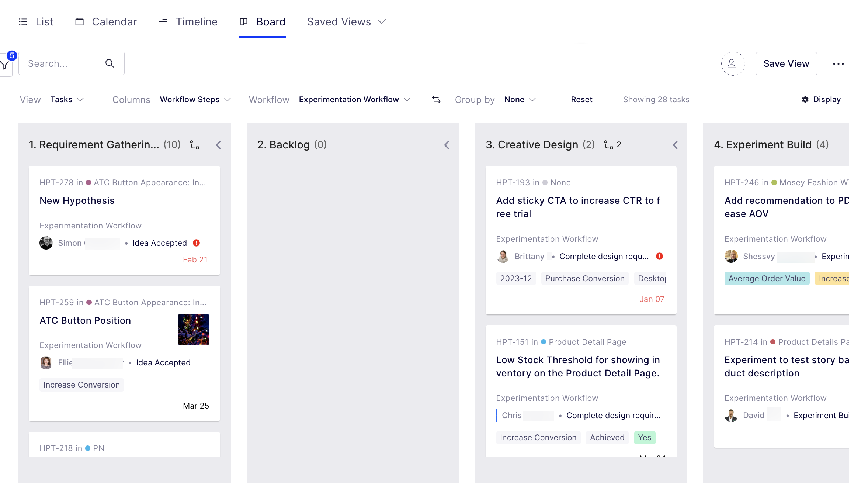This screenshot has height=499, width=868.
Task: Click the Achieved tag on HPT-151
Action: 607,438
